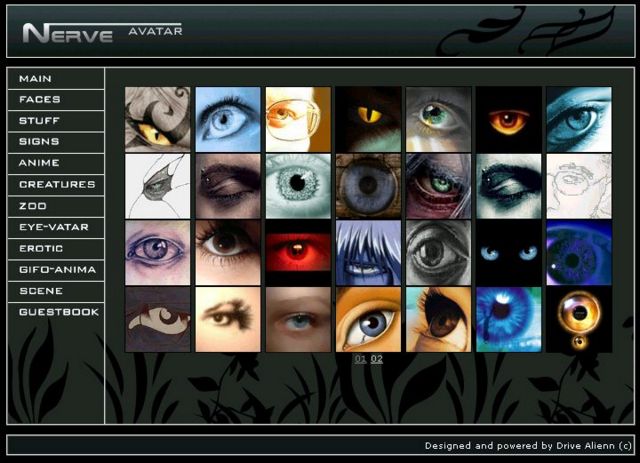This screenshot has height=463, width=640.
Task: Select the golden orb eye on black avatar
Action: [579, 319]
